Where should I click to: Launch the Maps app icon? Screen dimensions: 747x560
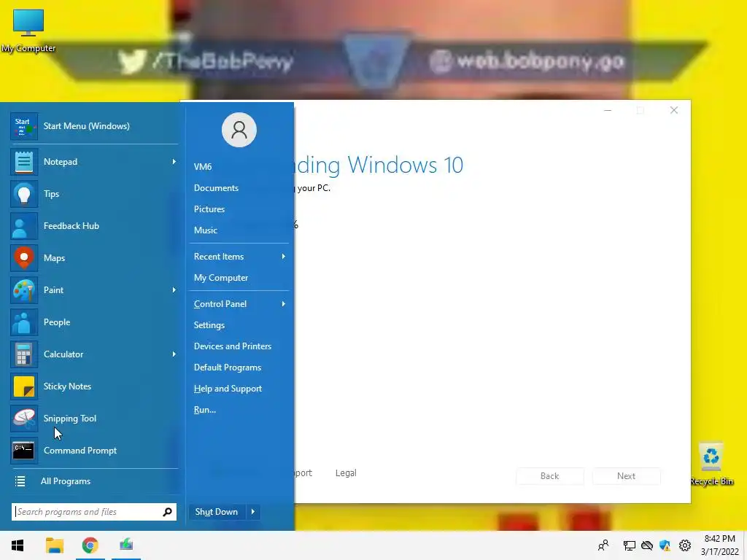pos(24,258)
